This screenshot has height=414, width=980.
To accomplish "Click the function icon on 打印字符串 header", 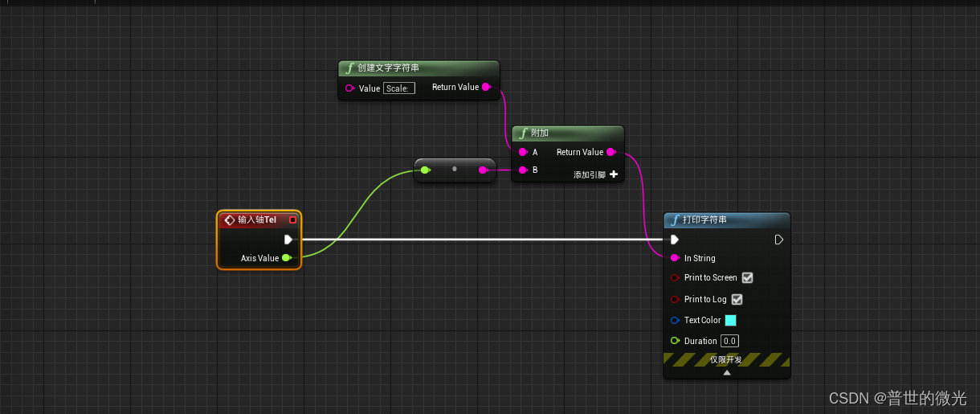I will pos(676,219).
